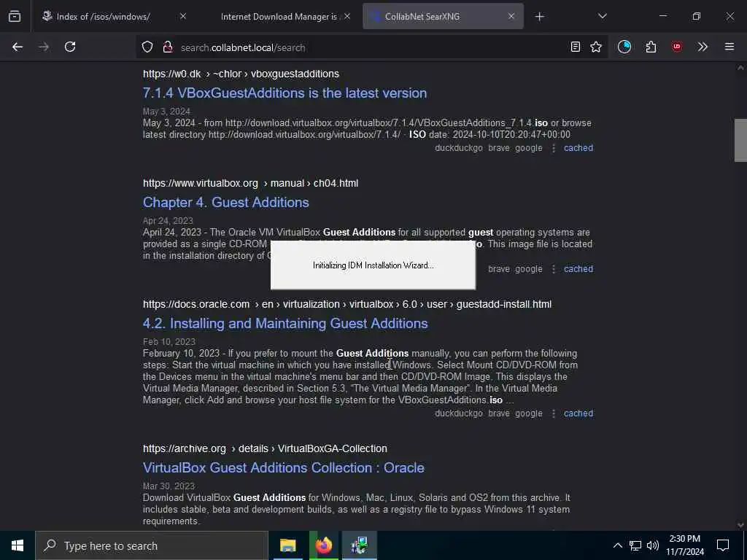
Task: Open Chapter 4. Guest Additions result
Action: [x=226, y=203]
